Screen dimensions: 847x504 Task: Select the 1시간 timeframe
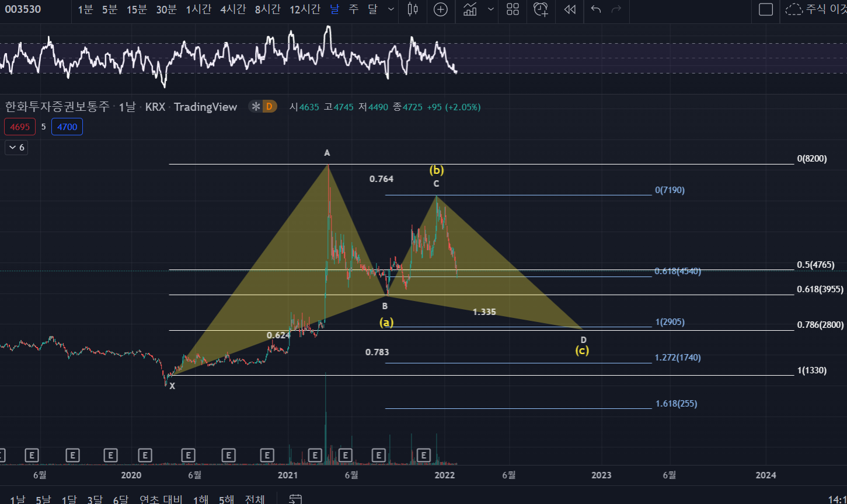click(199, 9)
